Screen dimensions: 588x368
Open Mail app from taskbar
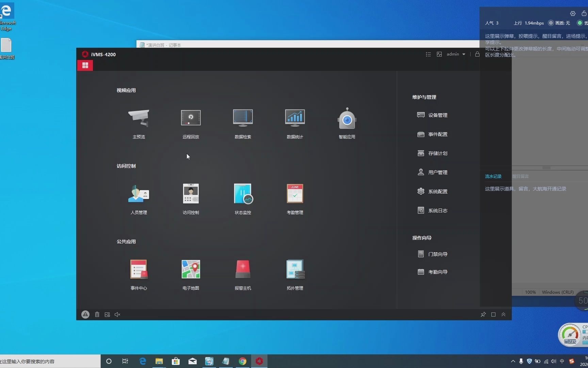[x=192, y=361]
